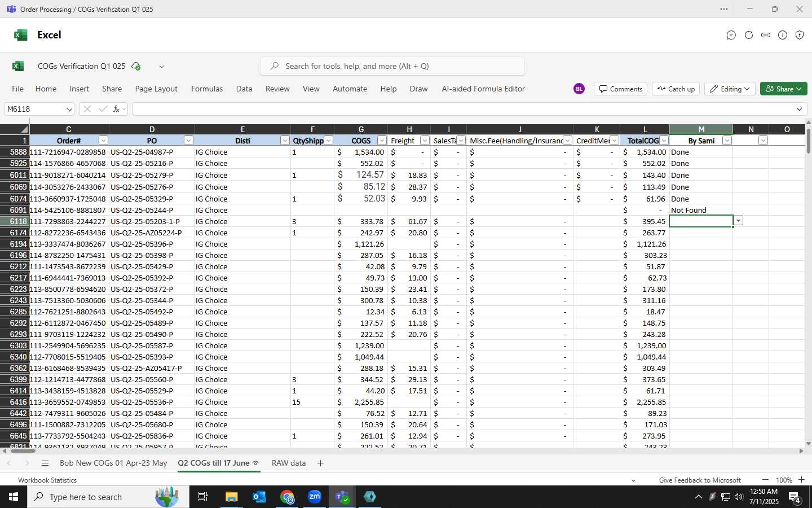Select row header 6118

15,221
